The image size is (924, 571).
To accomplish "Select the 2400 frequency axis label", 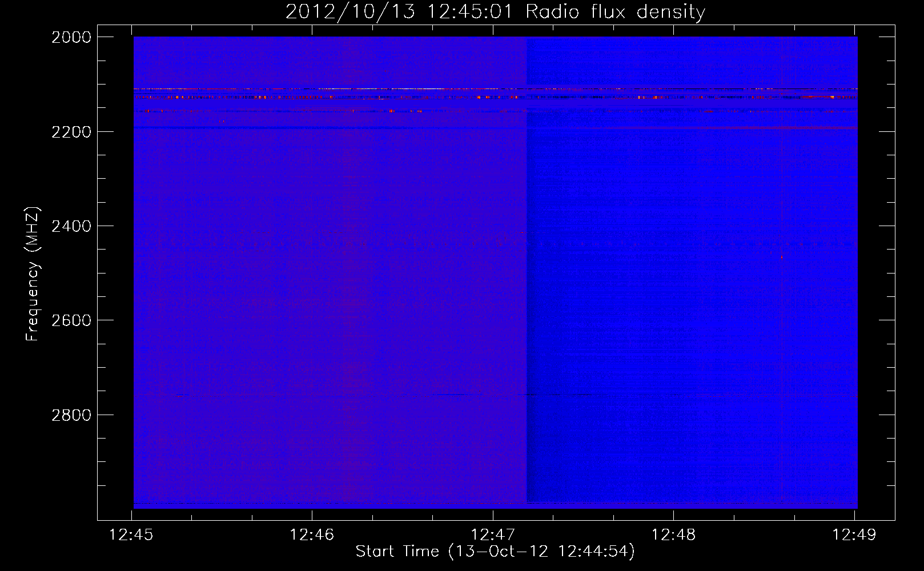I will [x=71, y=226].
